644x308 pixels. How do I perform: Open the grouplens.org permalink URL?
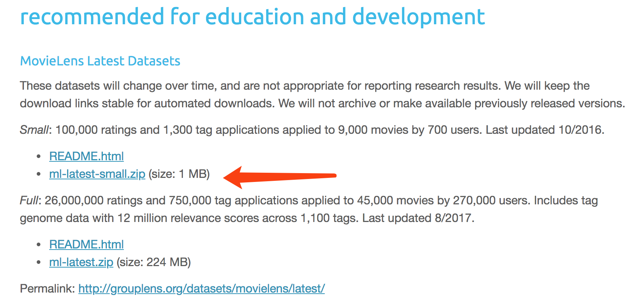[x=202, y=289]
